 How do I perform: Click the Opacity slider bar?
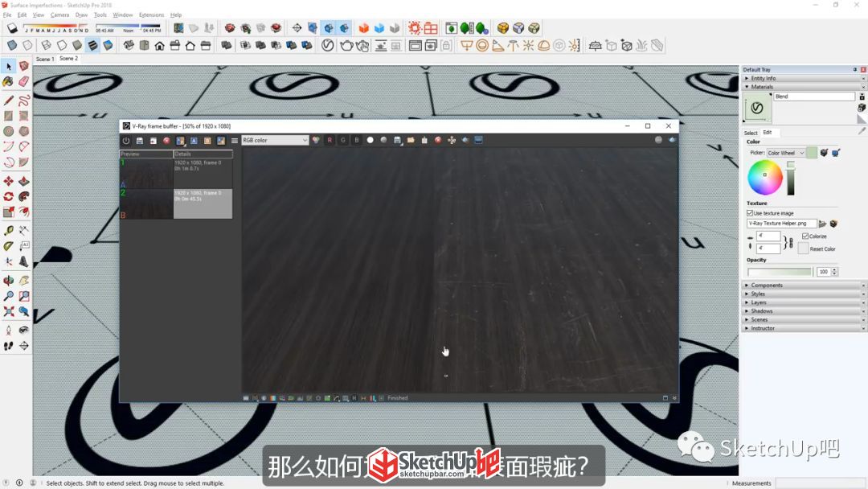coord(780,272)
